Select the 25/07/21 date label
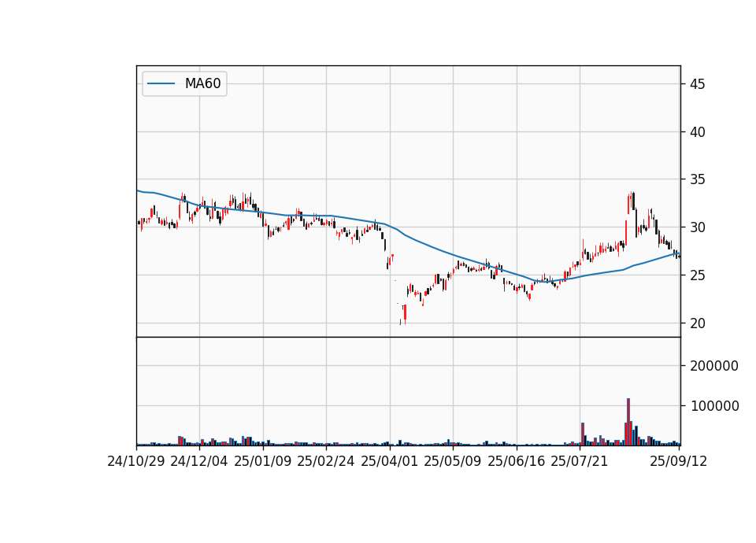Image resolution: width=756 pixels, height=543 pixels. click(x=580, y=461)
